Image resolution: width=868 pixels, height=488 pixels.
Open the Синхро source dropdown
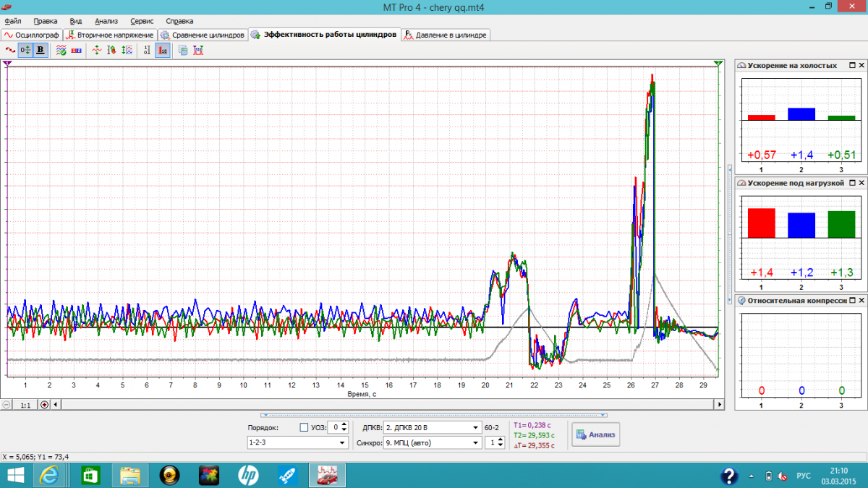coord(475,442)
